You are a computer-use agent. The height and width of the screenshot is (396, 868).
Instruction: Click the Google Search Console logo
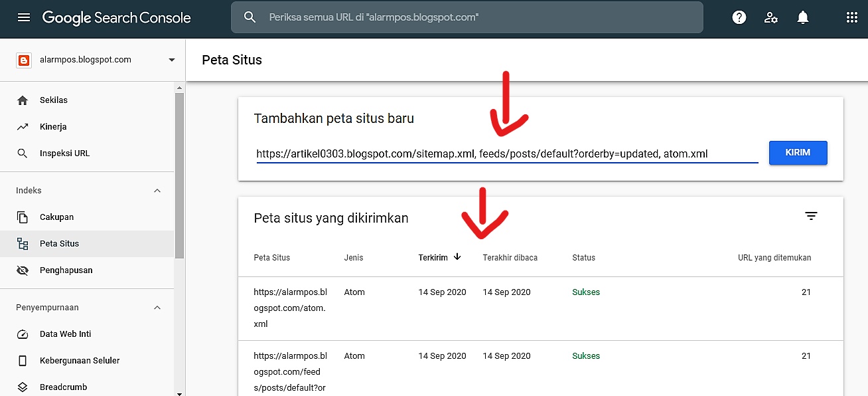coord(117,18)
